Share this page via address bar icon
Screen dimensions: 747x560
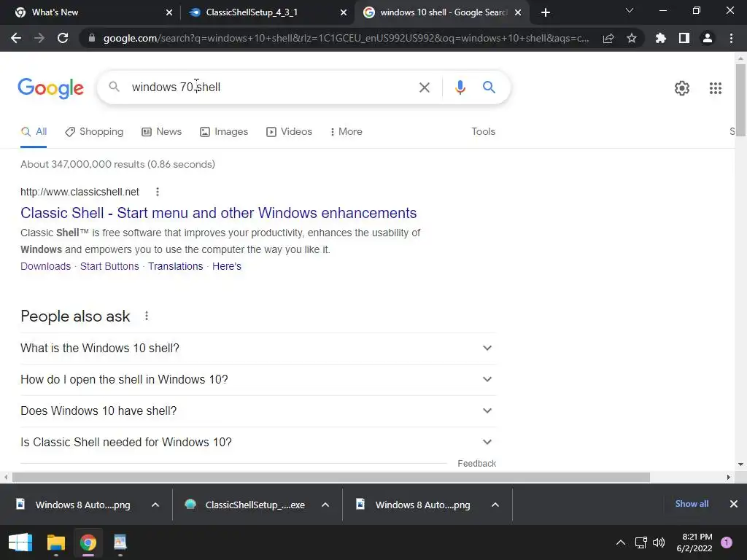[x=608, y=38]
